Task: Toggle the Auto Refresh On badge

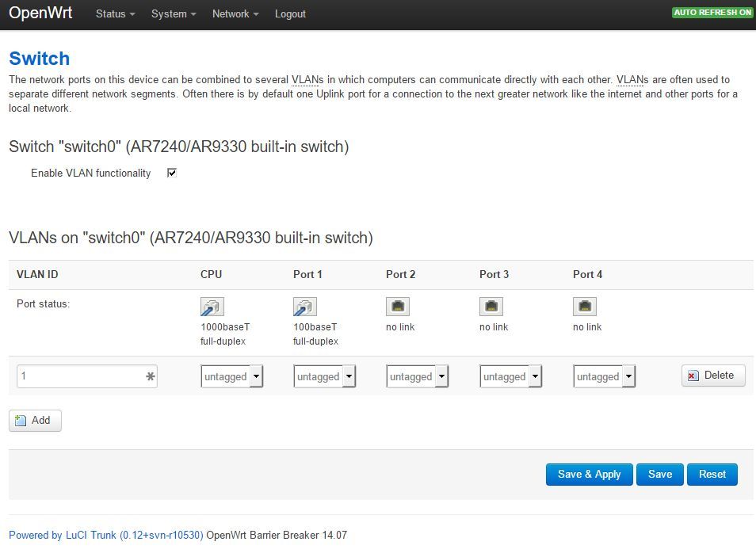Action: [712, 13]
